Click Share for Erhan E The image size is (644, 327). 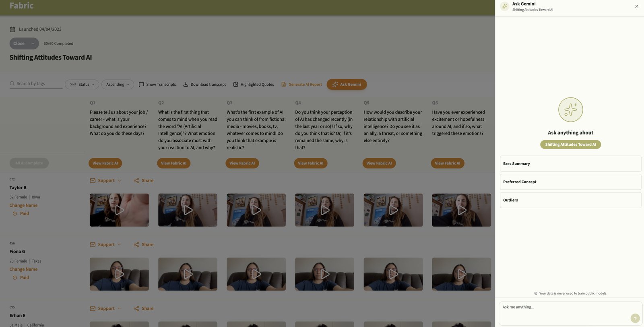coord(144,309)
